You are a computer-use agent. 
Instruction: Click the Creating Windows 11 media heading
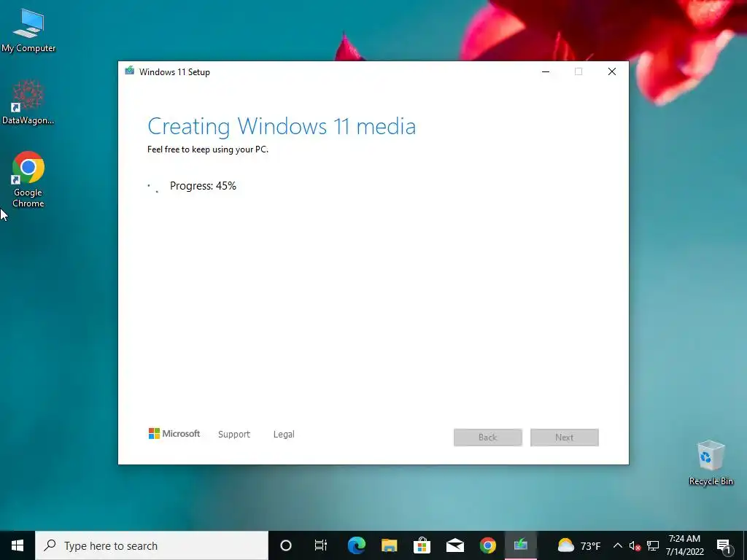[282, 127]
